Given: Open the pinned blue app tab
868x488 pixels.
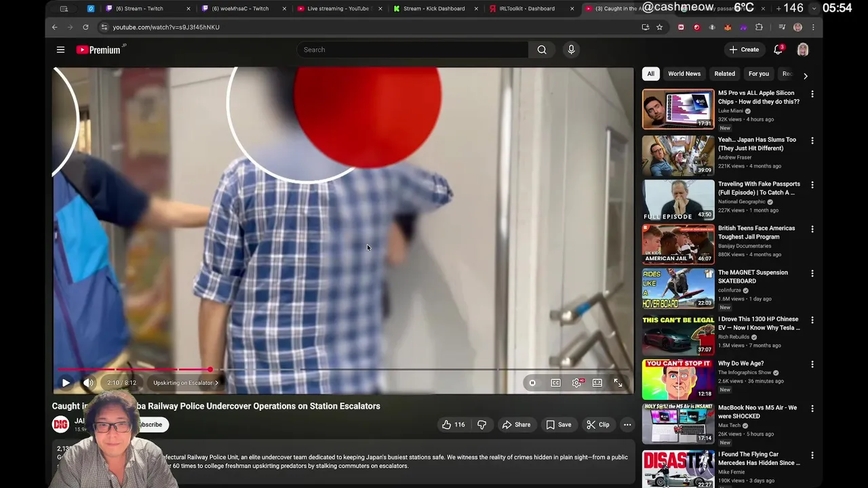Looking at the screenshot, I should [91, 9].
